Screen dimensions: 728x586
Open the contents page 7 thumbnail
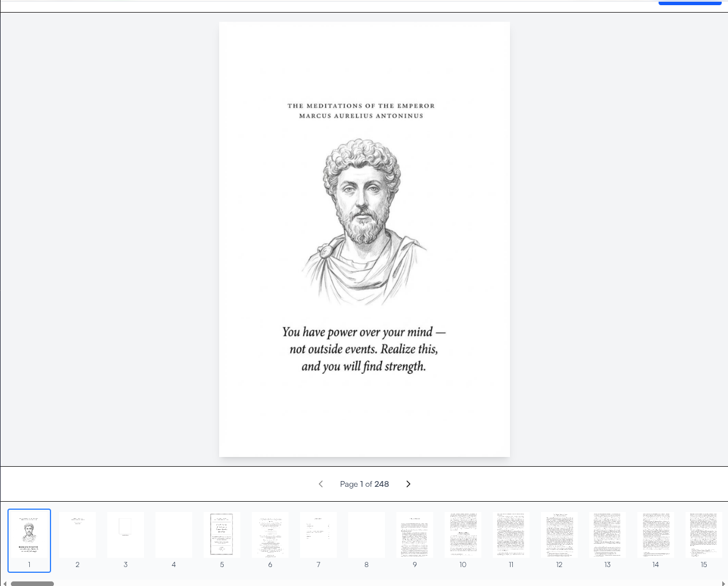(x=318, y=534)
